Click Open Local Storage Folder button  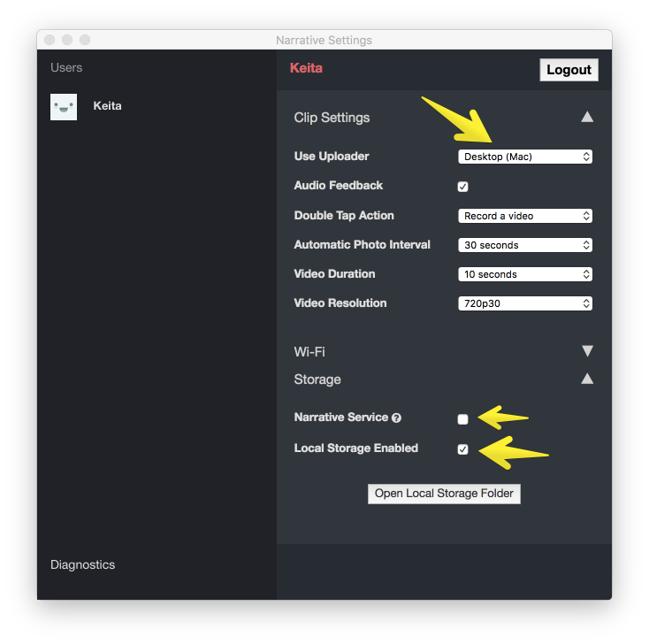444,494
